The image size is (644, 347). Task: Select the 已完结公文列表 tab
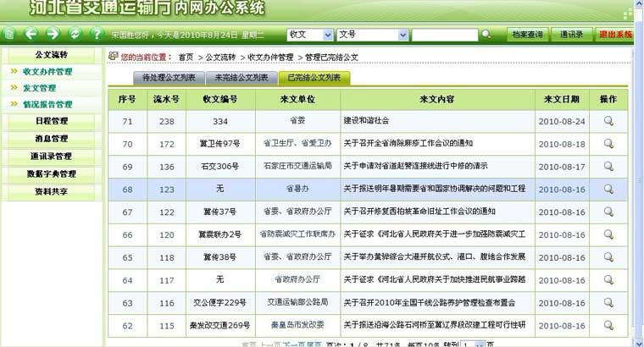pyautogui.click(x=314, y=78)
